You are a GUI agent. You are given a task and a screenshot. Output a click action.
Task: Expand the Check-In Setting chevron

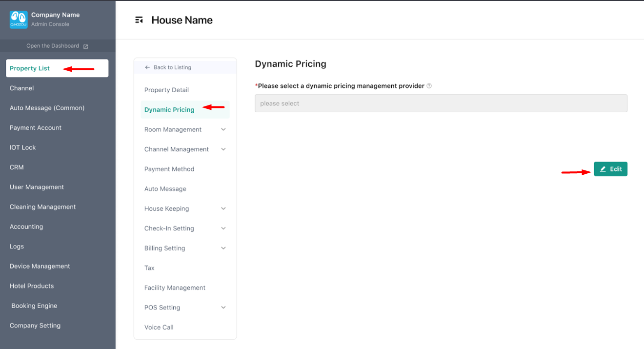click(223, 228)
